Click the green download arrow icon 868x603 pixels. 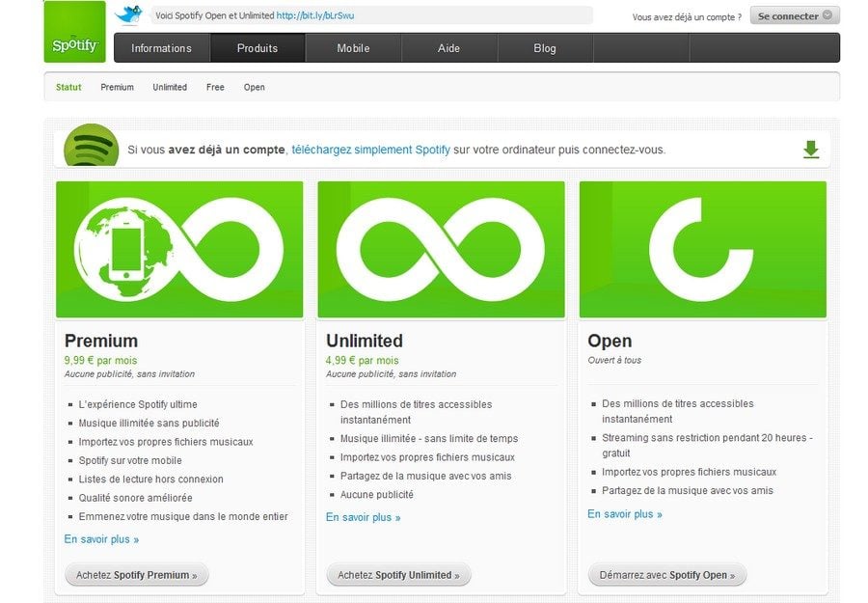810,150
